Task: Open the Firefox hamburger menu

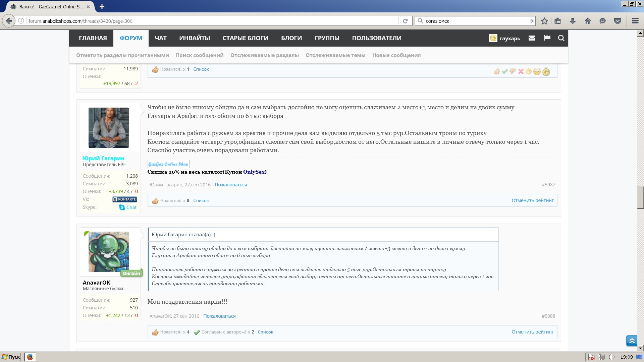Action: point(635,21)
